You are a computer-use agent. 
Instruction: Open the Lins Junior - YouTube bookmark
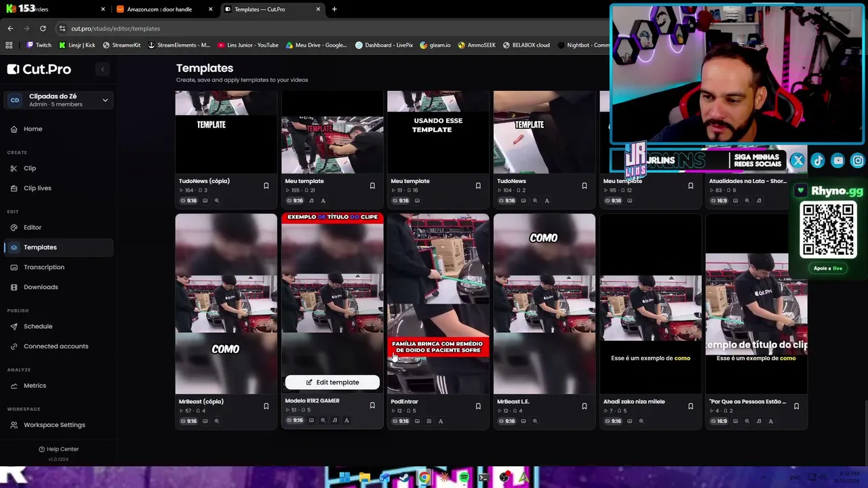click(x=248, y=45)
